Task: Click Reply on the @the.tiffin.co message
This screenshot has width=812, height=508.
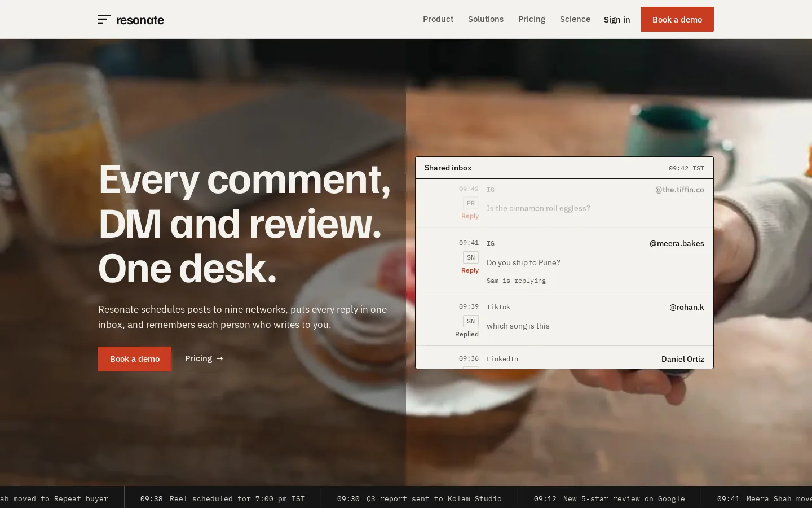Action: click(x=470, y=216)
